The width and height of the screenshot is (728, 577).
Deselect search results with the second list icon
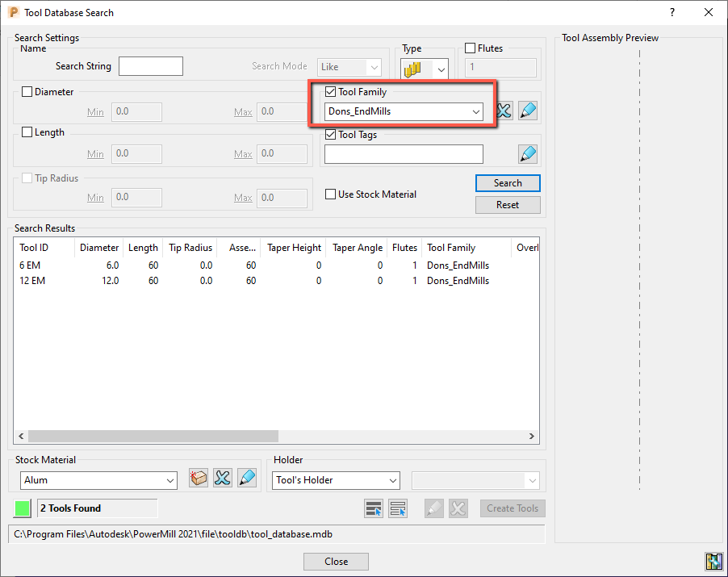click(396, 508)
